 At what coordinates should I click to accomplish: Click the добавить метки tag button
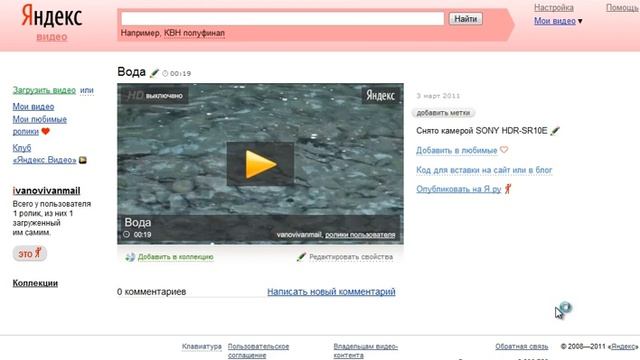(443, 113)
